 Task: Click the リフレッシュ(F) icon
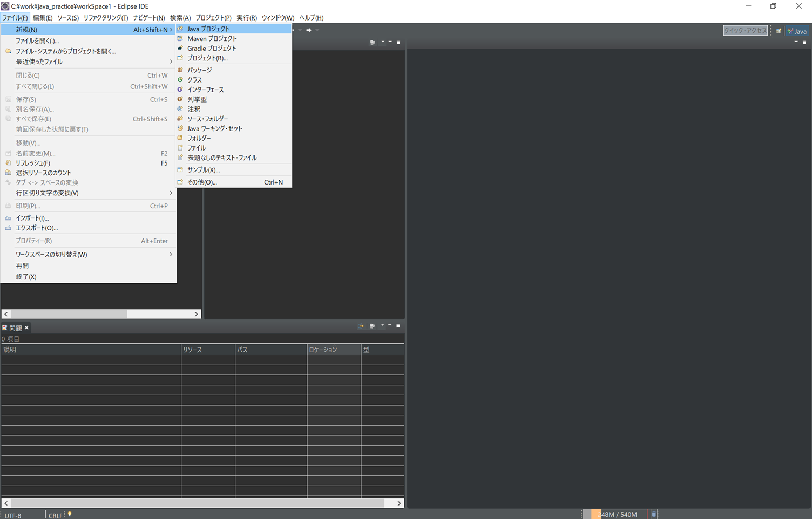pyautogui.click(x=8, y=163)
